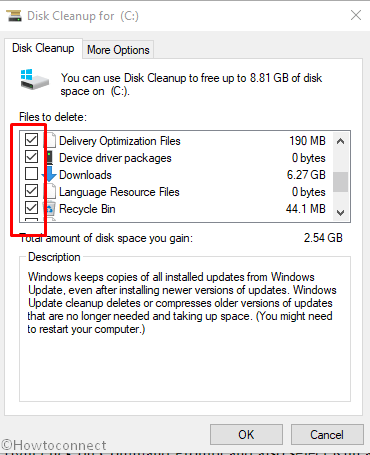
Task: Switch to the More Options tab
Action: point(118,50)
